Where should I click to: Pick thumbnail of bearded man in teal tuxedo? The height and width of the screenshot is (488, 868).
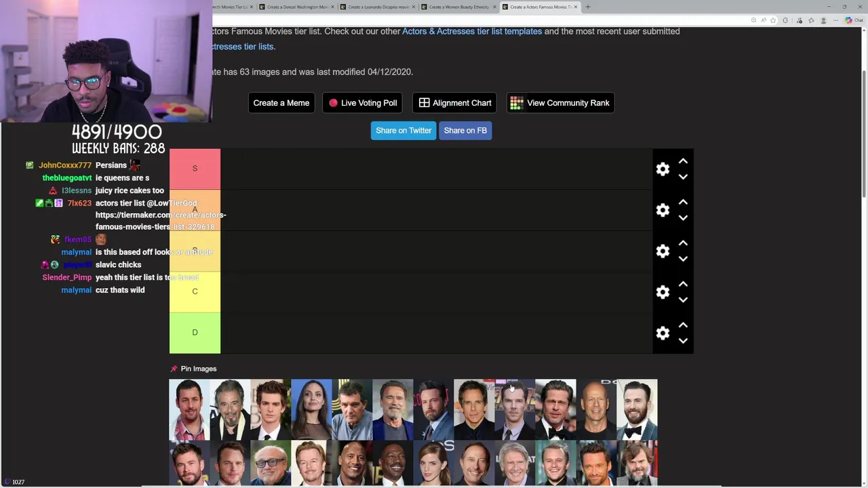point(637,409)
